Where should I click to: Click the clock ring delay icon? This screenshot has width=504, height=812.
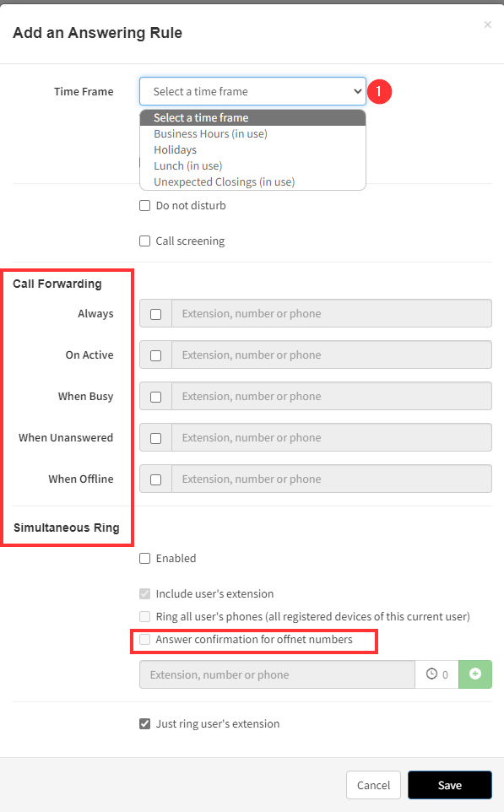click(x=431, y=674)
